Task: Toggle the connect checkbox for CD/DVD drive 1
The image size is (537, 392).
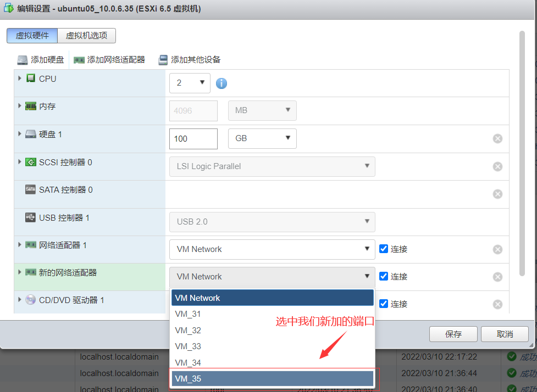Action: pos(384,304)
